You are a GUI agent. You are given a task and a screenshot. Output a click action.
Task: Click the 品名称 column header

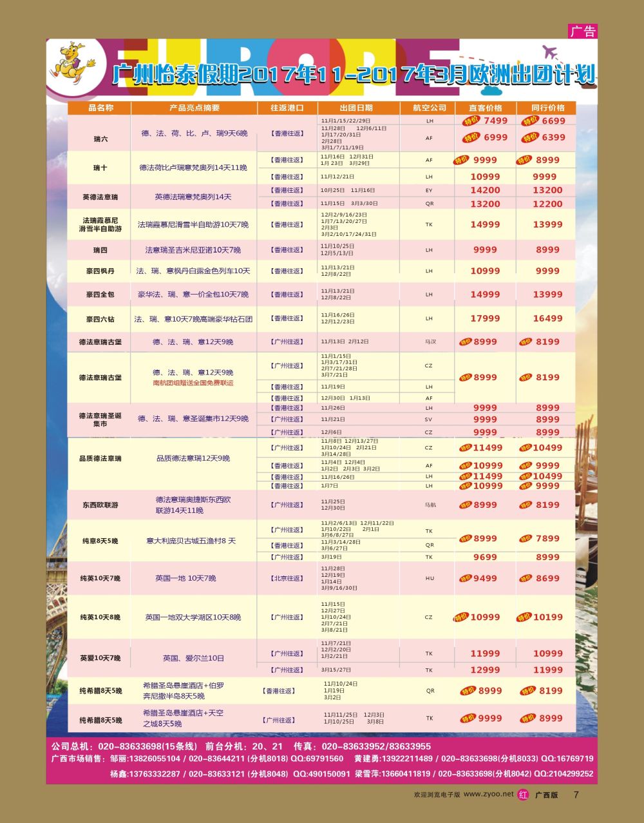(x=100, y=108)
